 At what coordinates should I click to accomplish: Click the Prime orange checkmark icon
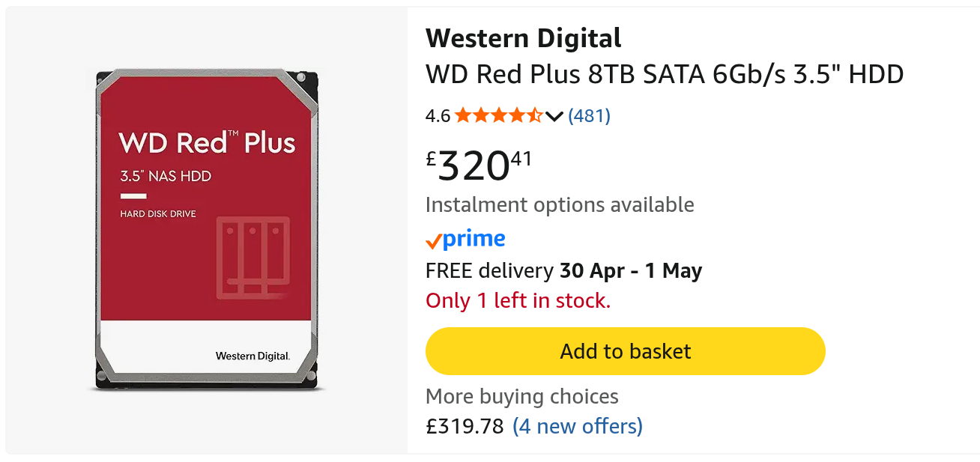pos(433,242)
